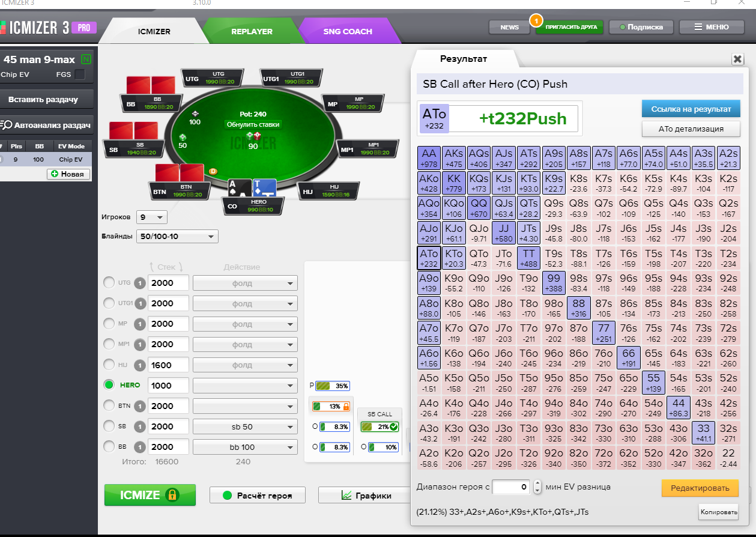Click the ICMIZE calculate button
The height and width of the screenshot is (537, 756).
tap(150, 495)
